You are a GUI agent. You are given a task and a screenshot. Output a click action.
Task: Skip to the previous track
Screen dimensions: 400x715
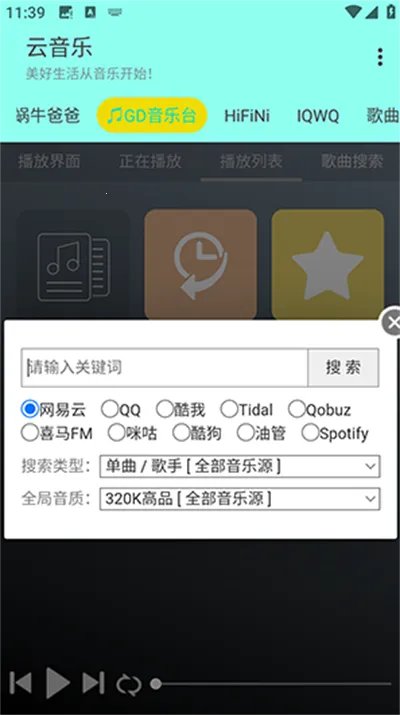tap(21, 683)
